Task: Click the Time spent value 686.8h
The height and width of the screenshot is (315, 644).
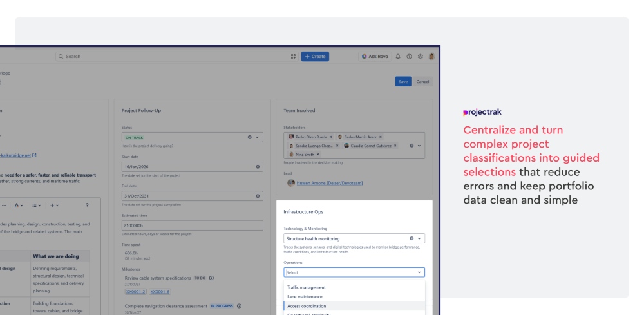Action: (x=131, y=253)
